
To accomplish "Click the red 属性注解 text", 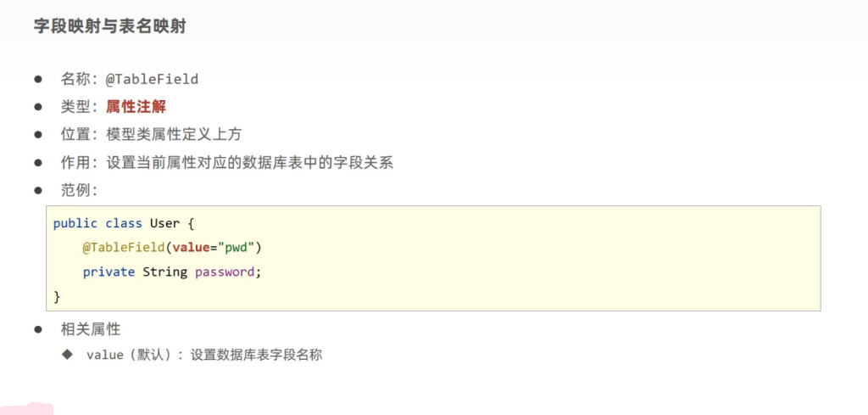I will [136, 106].
